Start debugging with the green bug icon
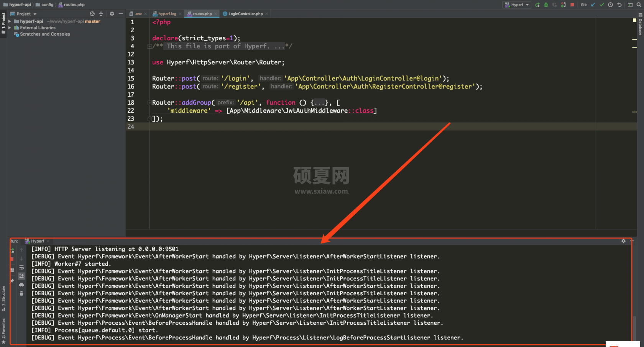This screenshot has width=644, height=347. (x=546, y=5)
